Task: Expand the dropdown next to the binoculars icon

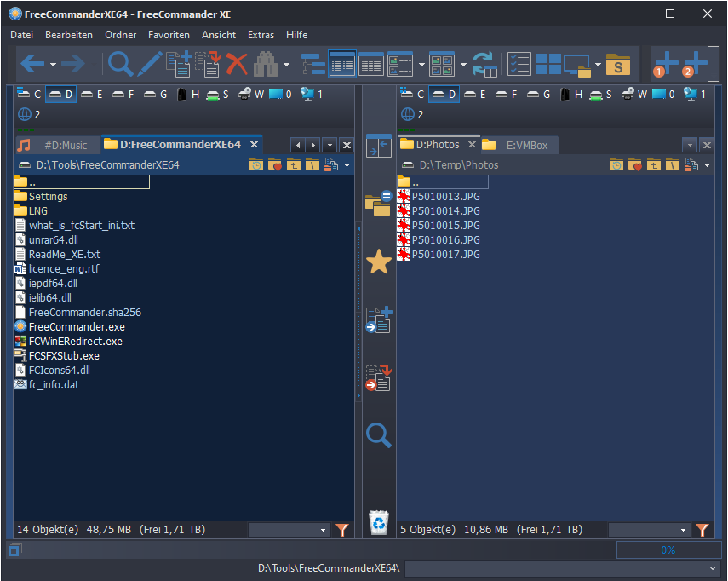Action: pos(286,65)
